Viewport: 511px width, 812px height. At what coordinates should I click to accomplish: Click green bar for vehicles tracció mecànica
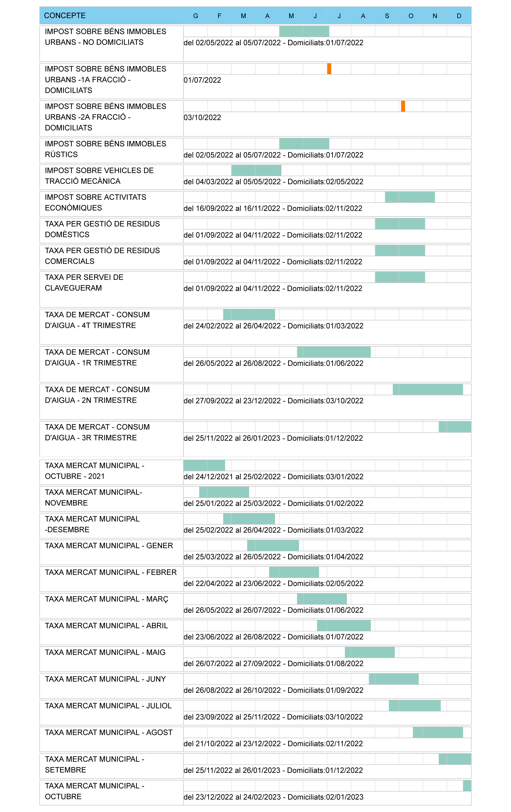click(x=256, y=170)
